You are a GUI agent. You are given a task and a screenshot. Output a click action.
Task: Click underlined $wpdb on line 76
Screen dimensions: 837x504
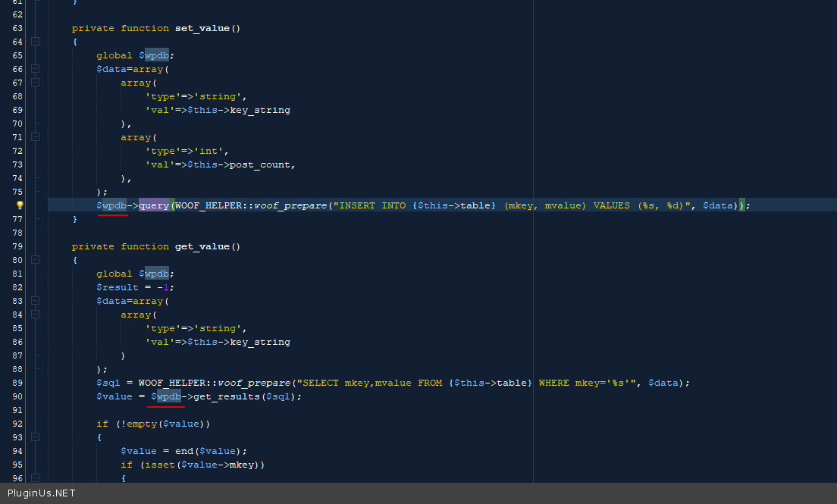tap(111, 205)
